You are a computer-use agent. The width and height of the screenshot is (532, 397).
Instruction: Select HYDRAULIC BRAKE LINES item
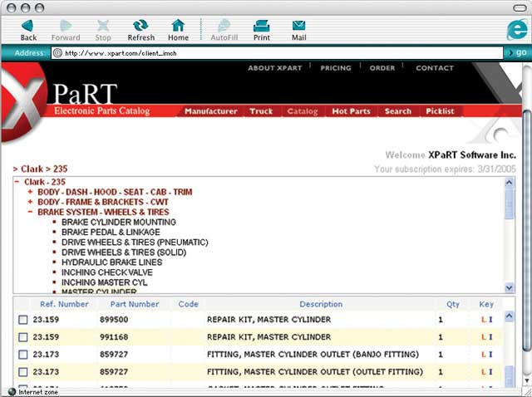click(111, 262)
